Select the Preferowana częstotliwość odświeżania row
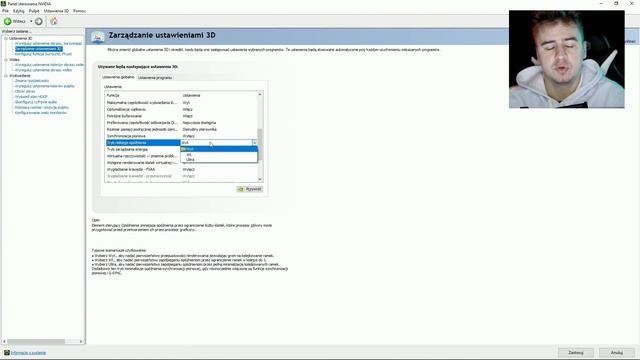The width and height of the screenshot is (640, 360). click(x=181, y=122)
